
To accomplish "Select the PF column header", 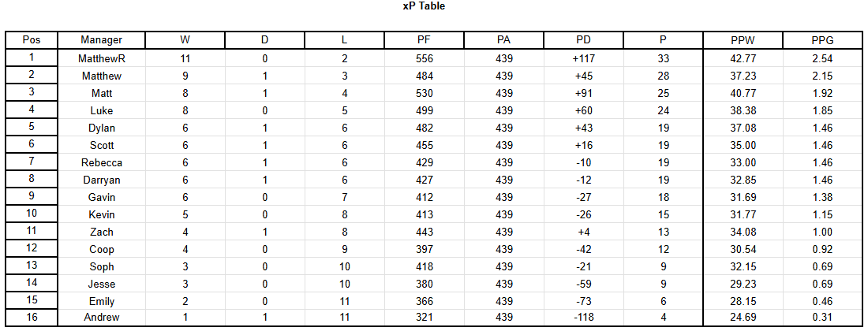I will pos(424,40).
